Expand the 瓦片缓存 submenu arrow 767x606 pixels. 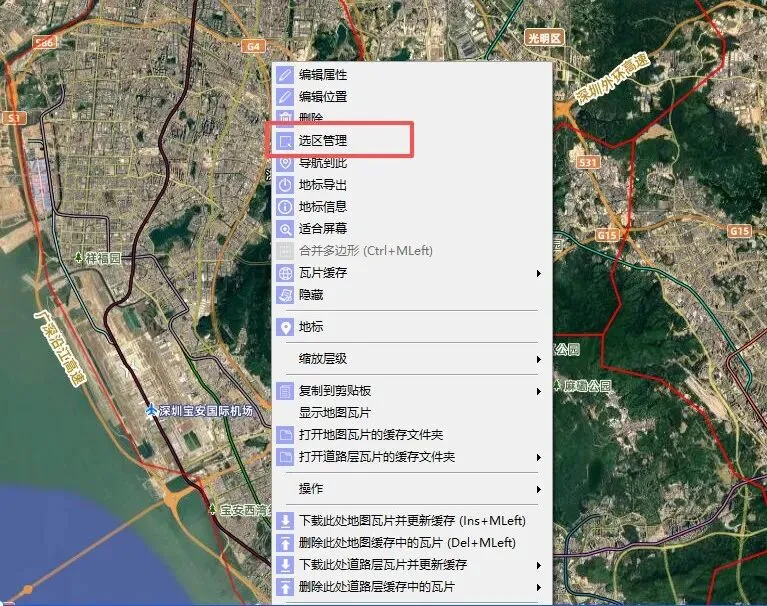point(539,273)
